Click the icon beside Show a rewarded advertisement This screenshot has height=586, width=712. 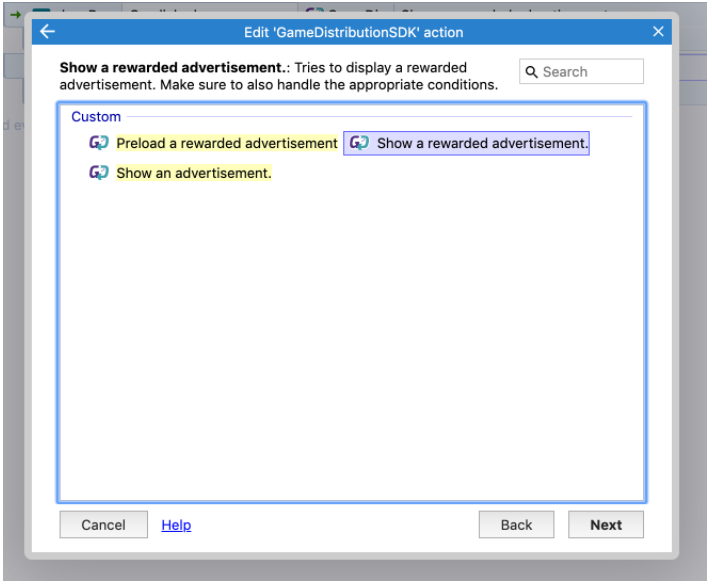[x=359, y=143]
